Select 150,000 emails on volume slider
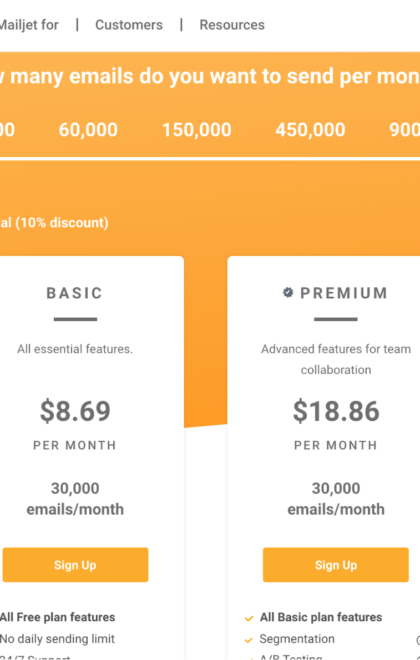This screenshot has width=420, height=660. pos(197,130)
